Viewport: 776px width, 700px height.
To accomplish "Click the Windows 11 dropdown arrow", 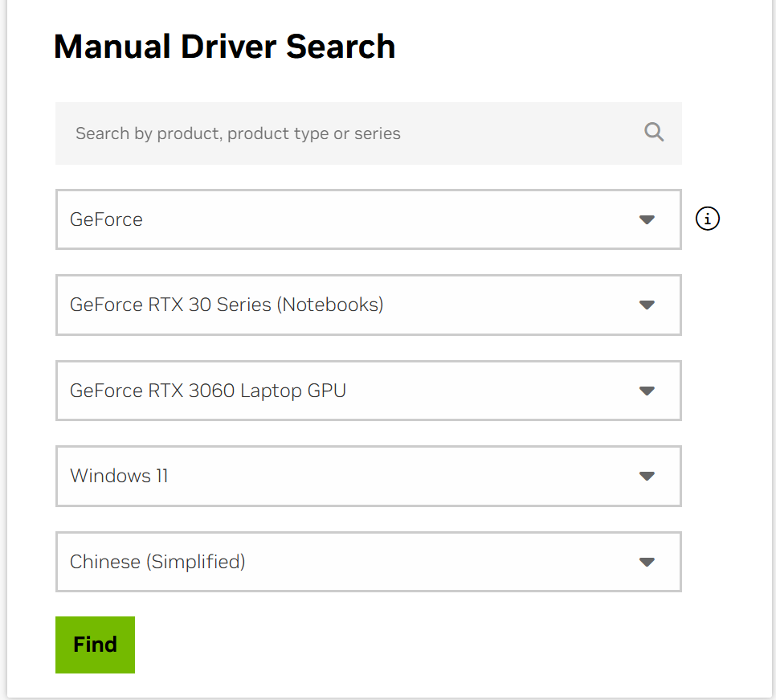I will coord(647,476).
